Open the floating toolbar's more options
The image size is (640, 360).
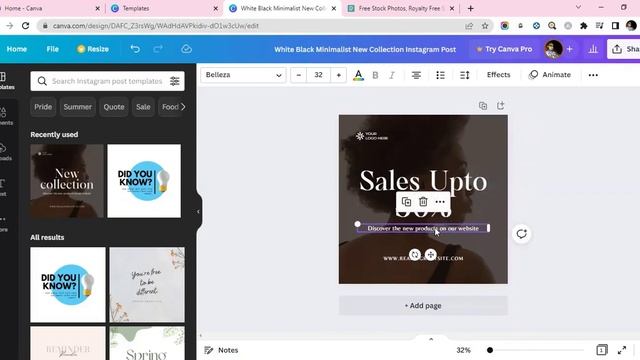(x=440, y=202)
